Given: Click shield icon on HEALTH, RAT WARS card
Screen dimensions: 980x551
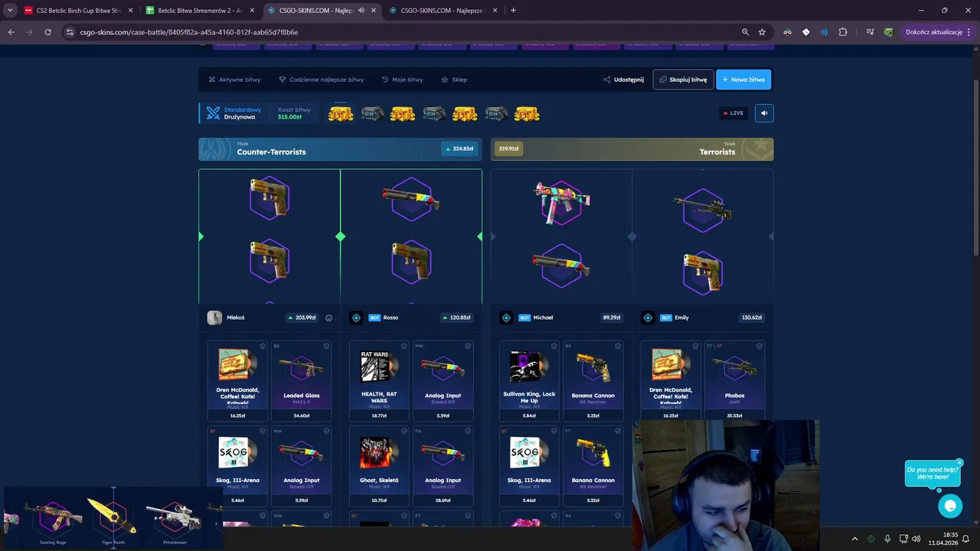Looking at the screenshot, I should point(403,346).
